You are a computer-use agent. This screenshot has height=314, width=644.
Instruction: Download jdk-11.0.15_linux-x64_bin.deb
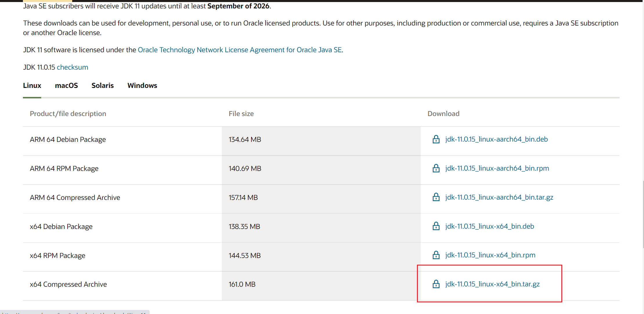(490, 226)
